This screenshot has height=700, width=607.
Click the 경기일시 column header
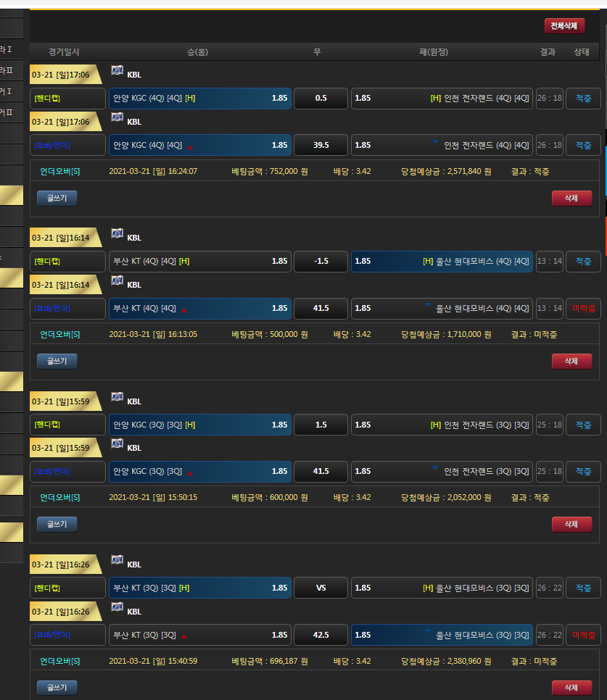point(64,52)
